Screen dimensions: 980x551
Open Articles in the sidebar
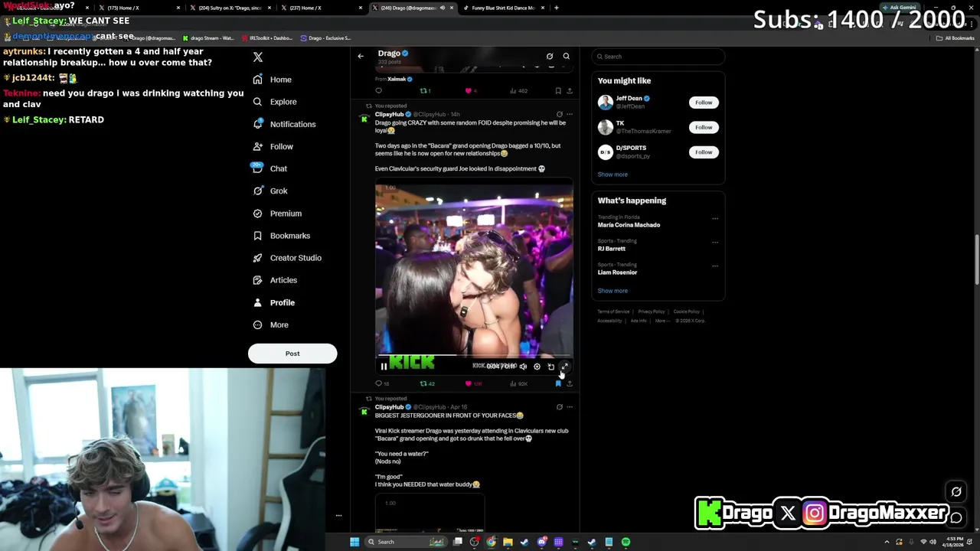(x=274, y=280)
